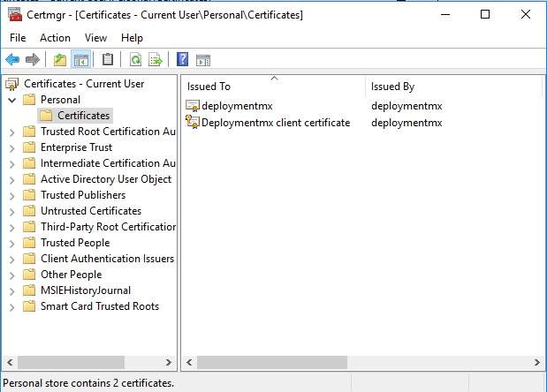Select the Deploymentmx client certificate entry
The image size is (547, 392).
point(275,123)
